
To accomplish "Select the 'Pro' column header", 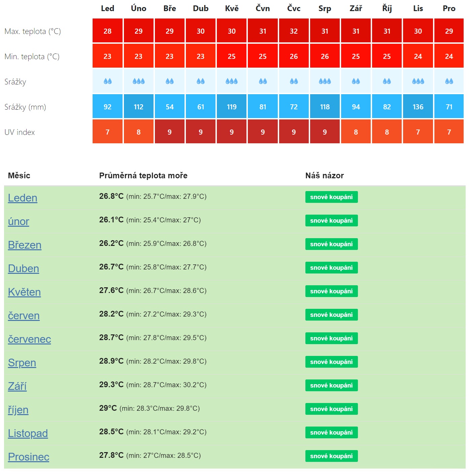I will tap(449, 8).
